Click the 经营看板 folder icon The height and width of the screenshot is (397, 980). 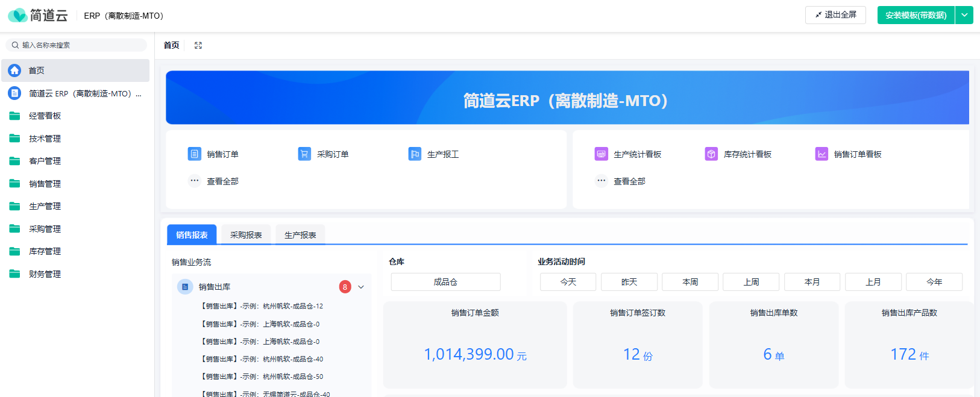15,116
